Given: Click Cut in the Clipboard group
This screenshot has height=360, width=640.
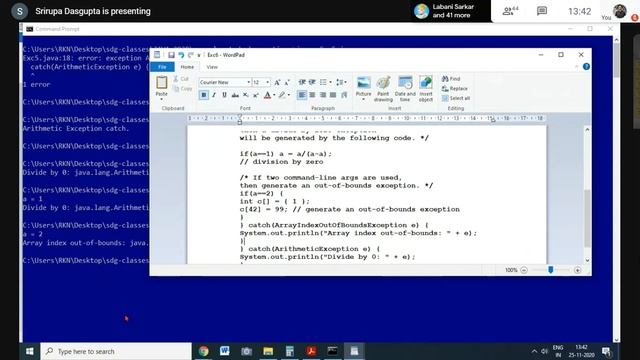Looking at the screenshot, I should coord(181,79).
